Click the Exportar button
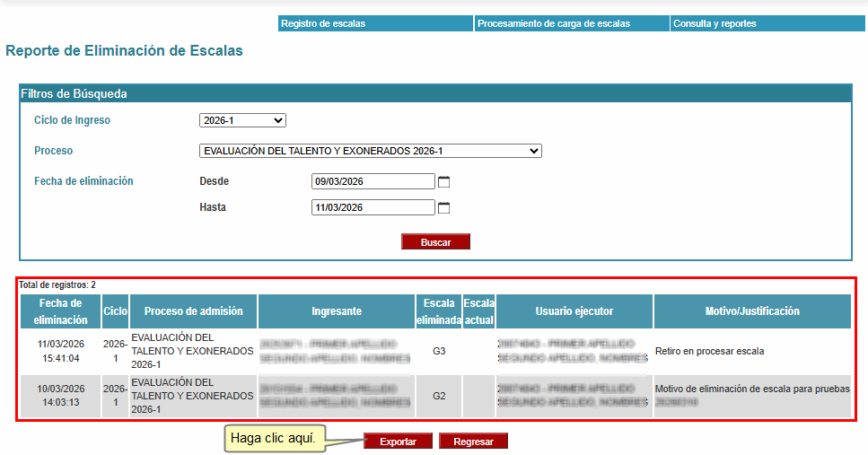Viewport: 868px width, 455px height. coord(398,442)
